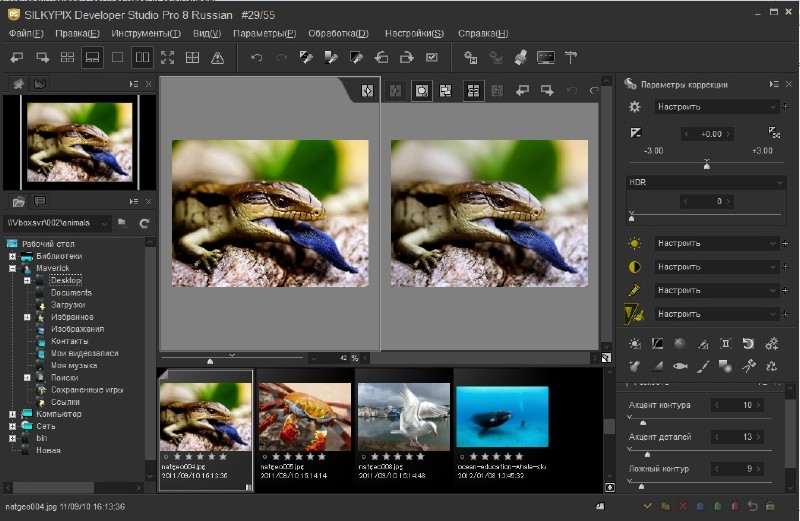The width and height of the screenshot is (800, 521).
Task: Click the half-circle tone icon
Action: click(634, 267)
